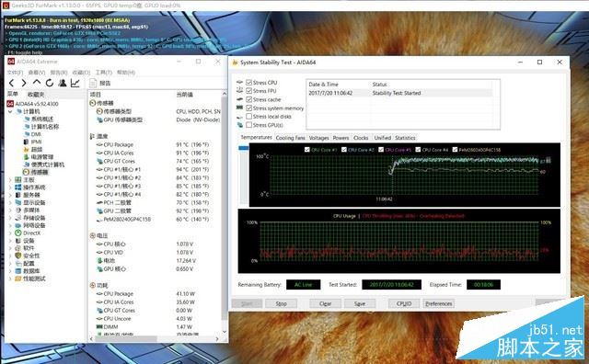This screenshot has width=589, height=364.
Task: Select 便携式计算机 portable computer icon
Action: coord(27,165)
